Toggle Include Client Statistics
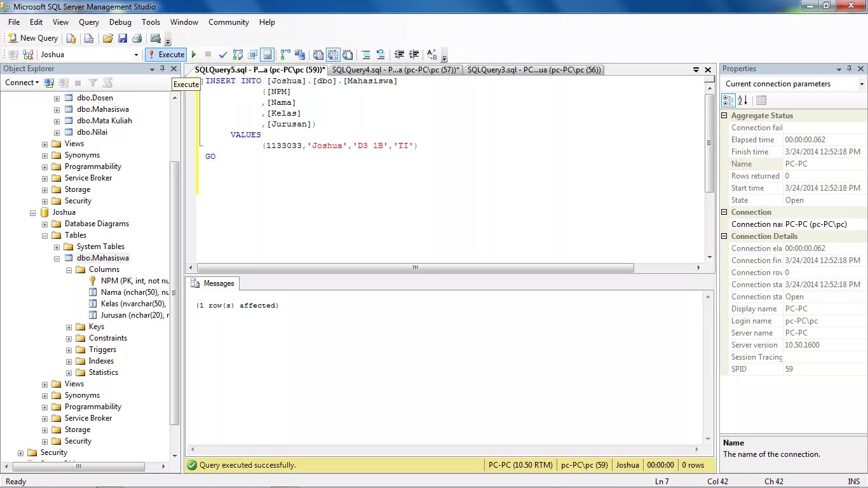The height and width of the screenshot is (488, 868). (x=299, y=55)
